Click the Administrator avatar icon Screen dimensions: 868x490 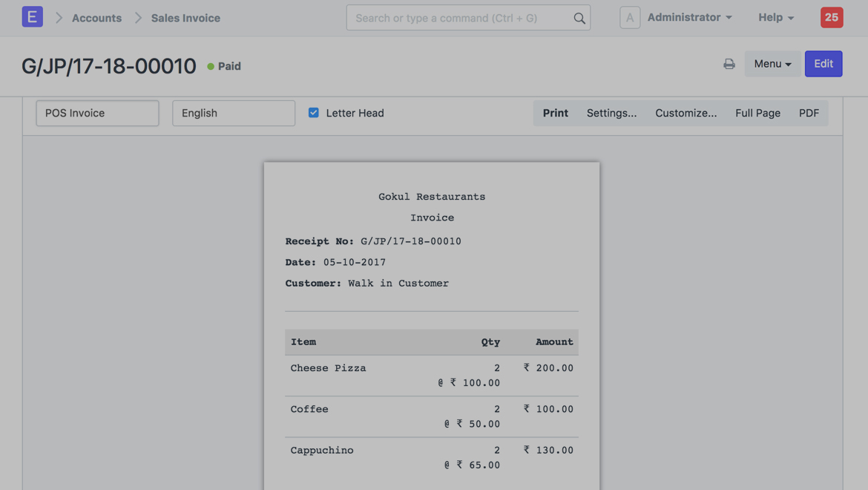point(630,18)
